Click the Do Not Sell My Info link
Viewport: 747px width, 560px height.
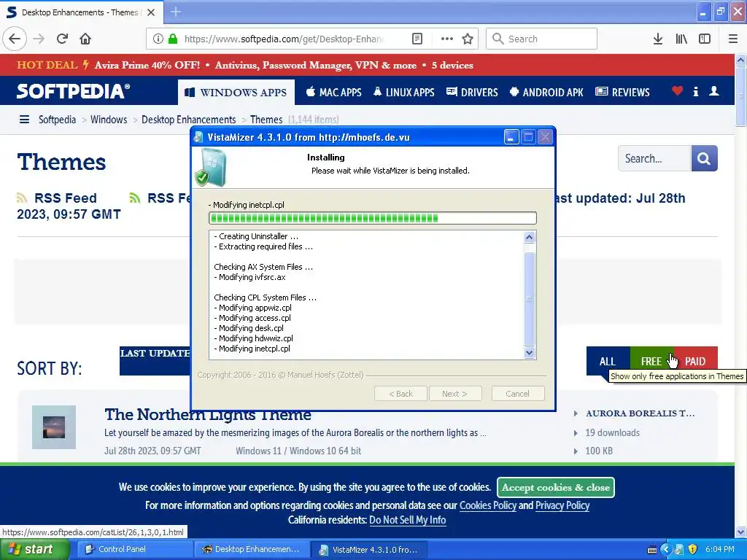pyautogui.click(x=407, y=520)
